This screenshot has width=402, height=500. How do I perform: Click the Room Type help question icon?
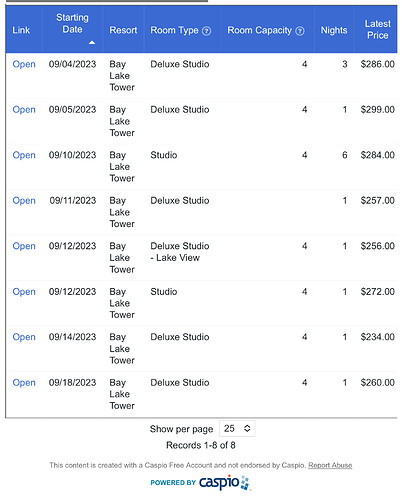click(207, 31)
